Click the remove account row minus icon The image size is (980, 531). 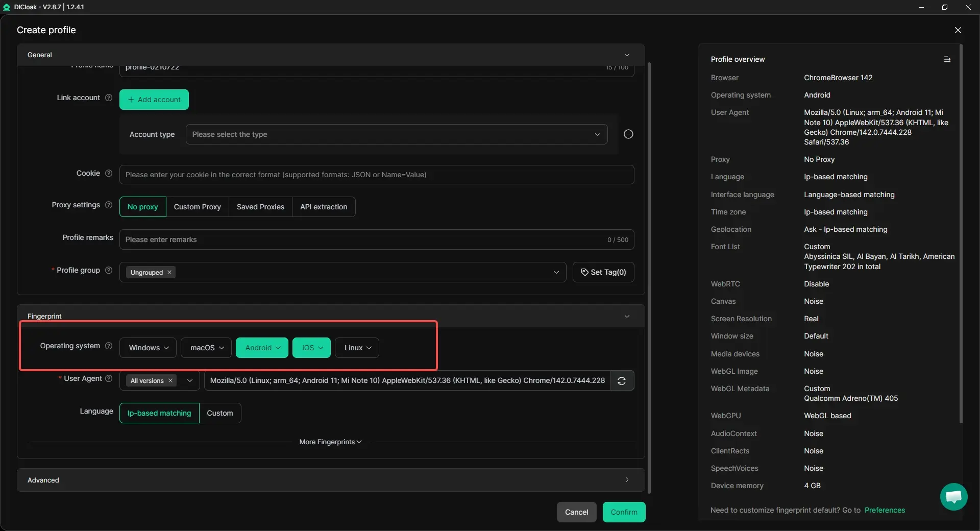tap(628, 134)
